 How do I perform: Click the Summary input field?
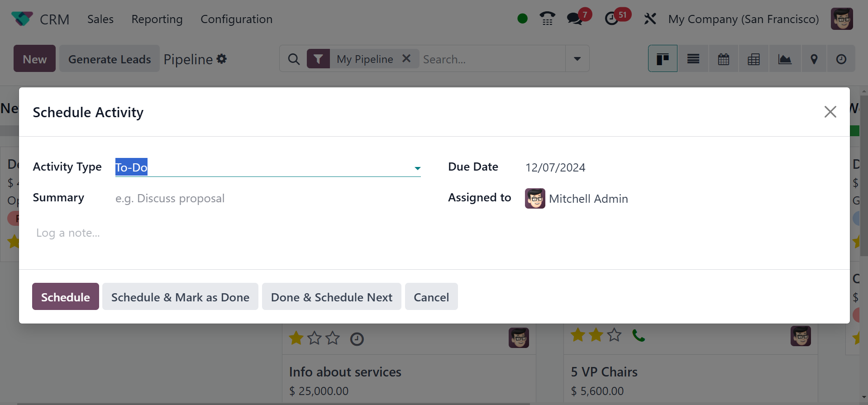[x=267, y=199]
